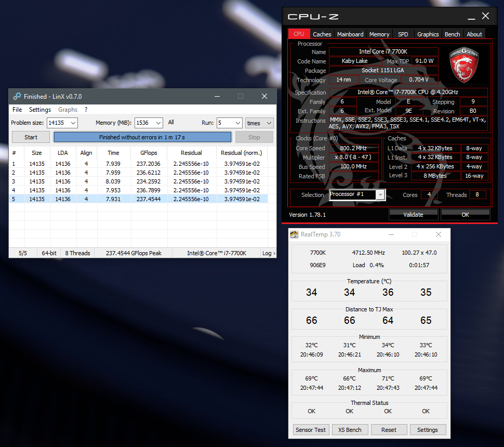The width and height of the screenshot is (504, 447).
Task: Click the Stop button in LinX
Action: pyautogui.click(x=254, y=137)
